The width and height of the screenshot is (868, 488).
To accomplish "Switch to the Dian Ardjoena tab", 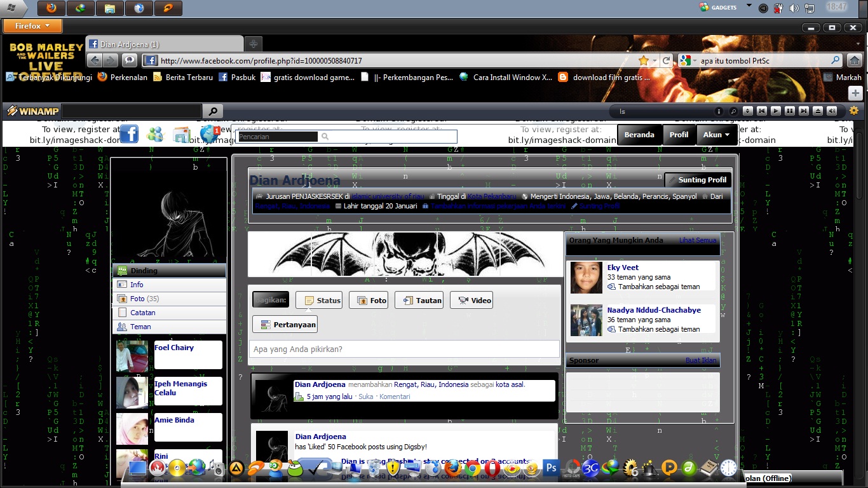I will 165,44.
